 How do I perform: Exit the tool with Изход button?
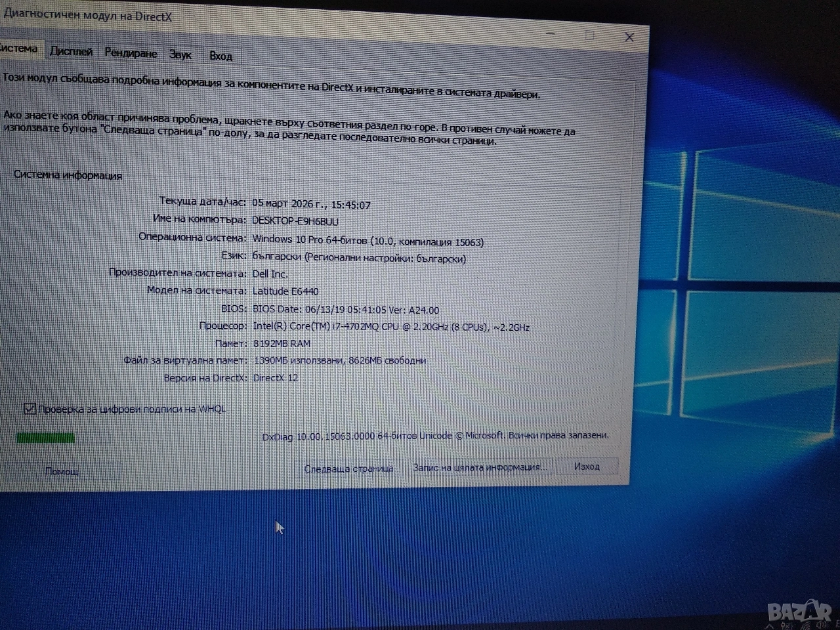point(587,466)
